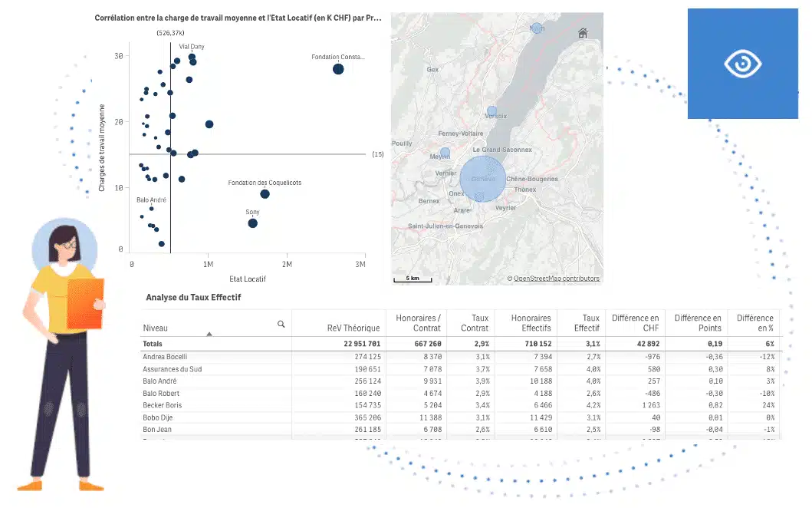The height and width of the screenshot is (508, 812).
Task: Click the Sony data point
Action: 252,223
